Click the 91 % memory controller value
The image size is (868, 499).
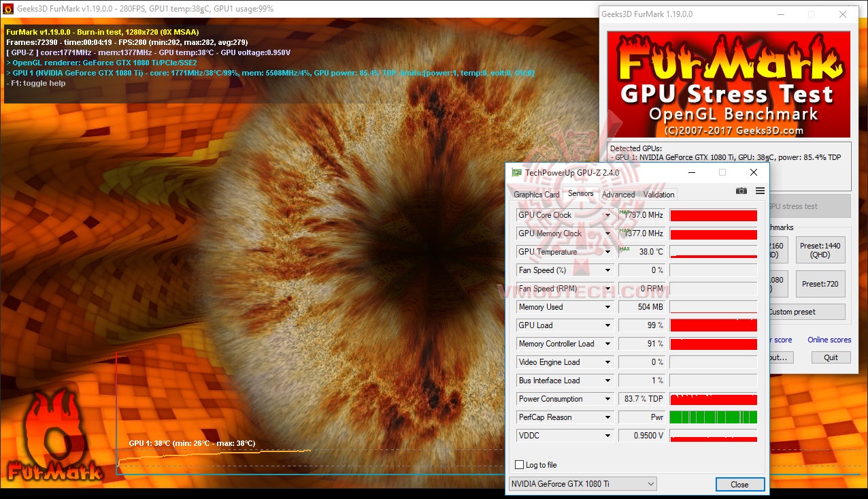[x=641, y=344]
